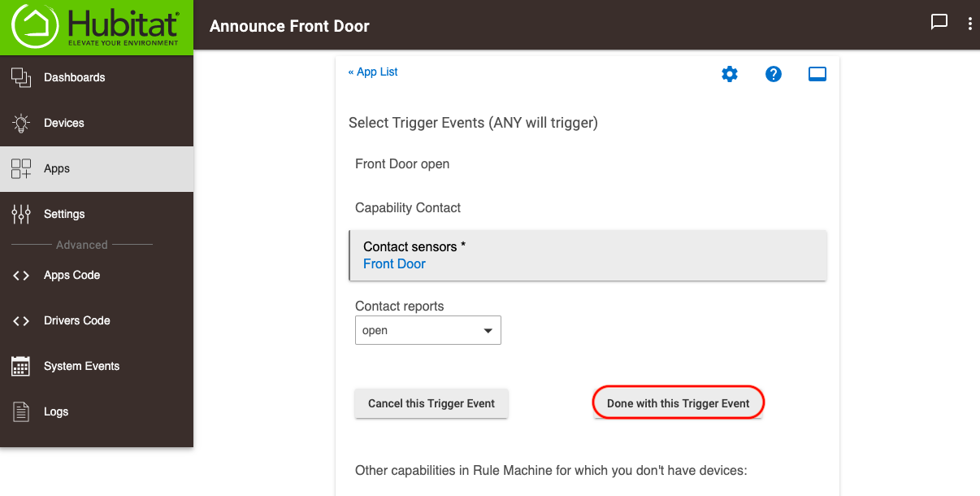Click the Hubitat logo
The image size is (980, 496).
point(96,27)
